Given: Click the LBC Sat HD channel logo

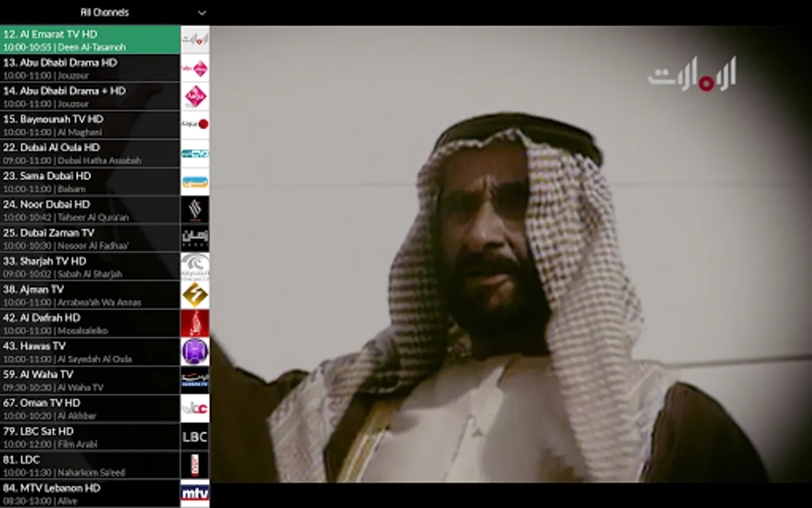Looking at the screenshot, I should pos(195,437).
